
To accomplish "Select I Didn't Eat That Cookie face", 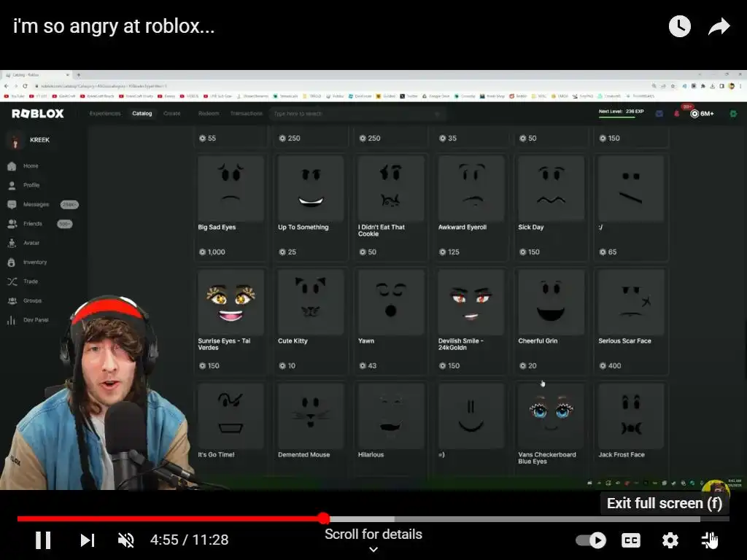I will tap(391, 189).
